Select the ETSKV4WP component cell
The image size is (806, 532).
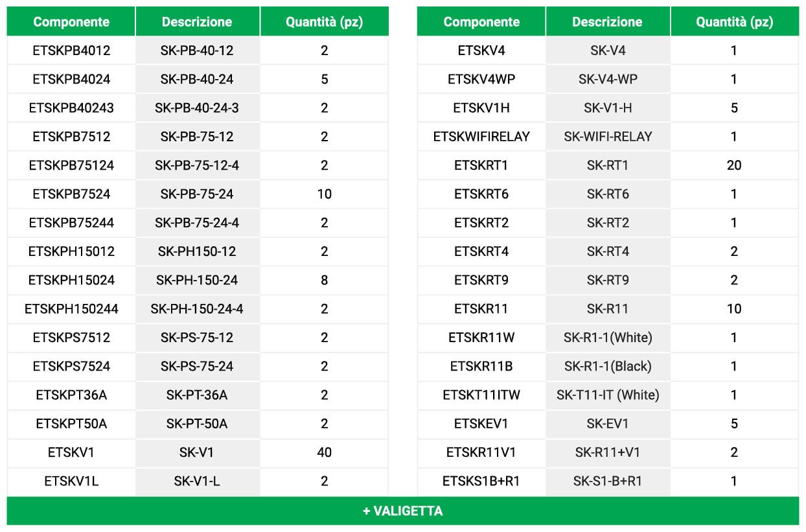pyautogui.click(x=481, y=79)
